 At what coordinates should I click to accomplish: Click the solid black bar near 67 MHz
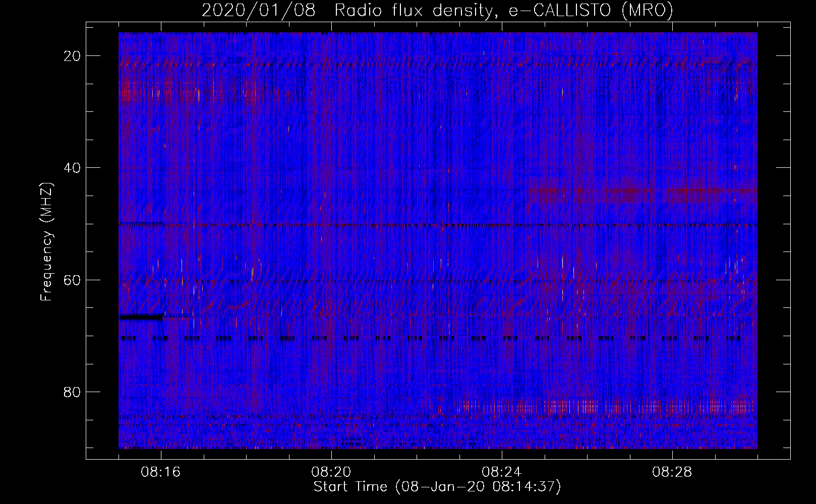coord(141,317)
